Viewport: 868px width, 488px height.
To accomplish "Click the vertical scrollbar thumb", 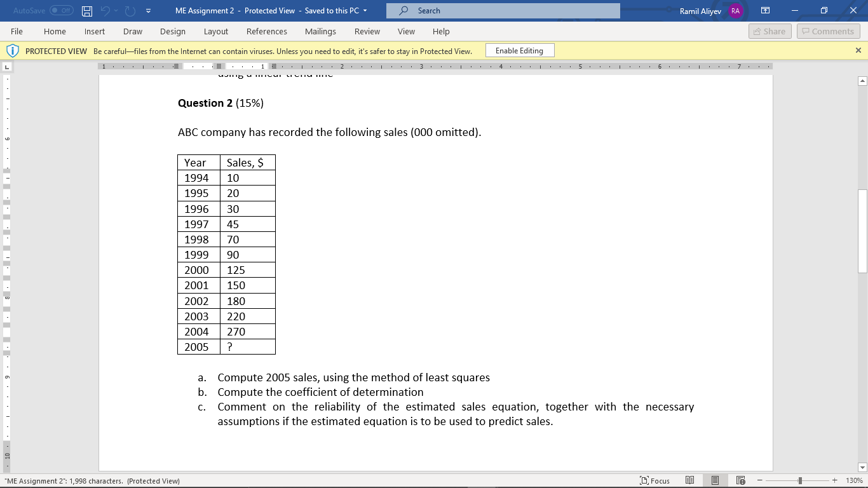I will [862, 231].
